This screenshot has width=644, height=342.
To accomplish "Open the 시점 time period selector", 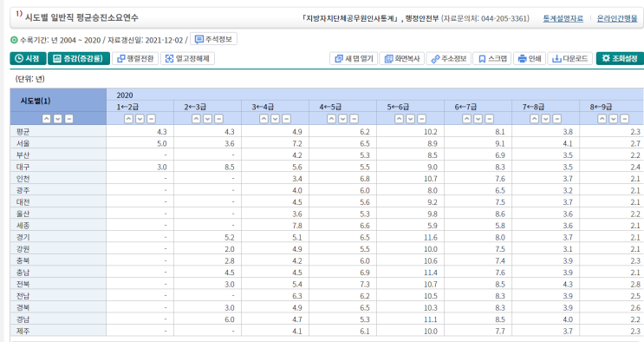I will coord(28,58).
